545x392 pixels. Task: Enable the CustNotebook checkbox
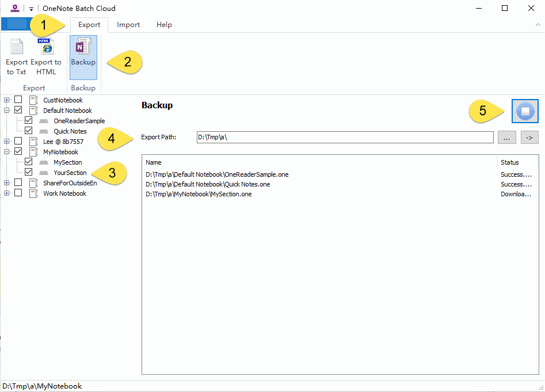[x=18, y=100]
